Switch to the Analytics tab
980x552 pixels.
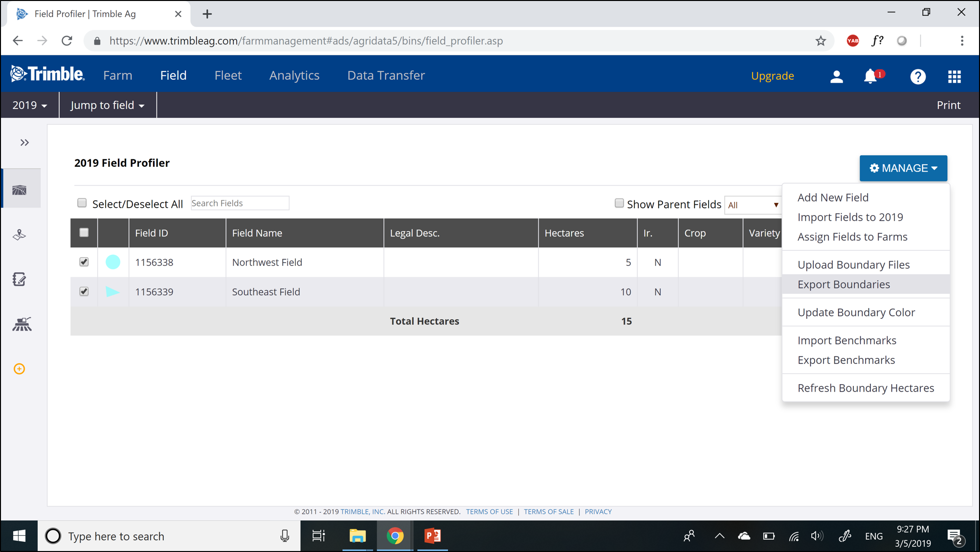294,75
